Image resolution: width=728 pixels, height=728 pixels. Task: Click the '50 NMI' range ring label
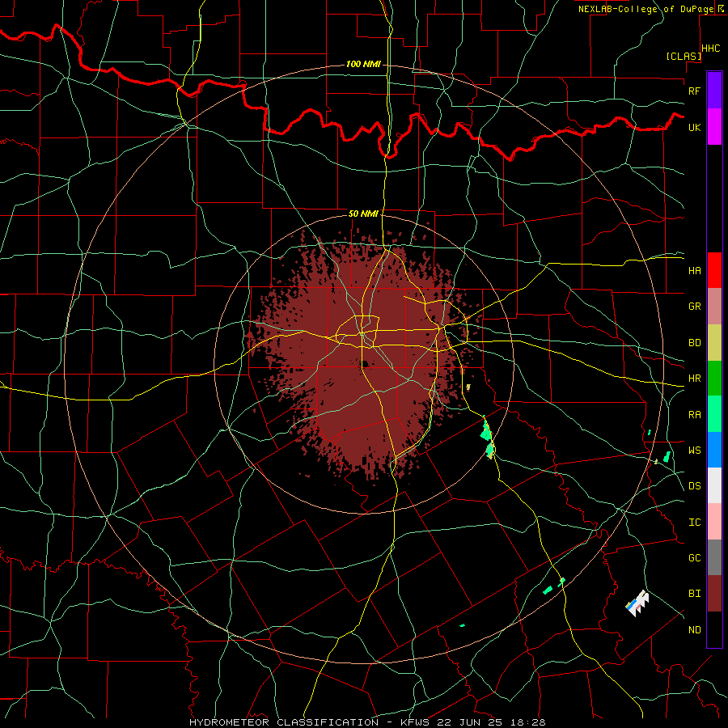click(363, 214)
